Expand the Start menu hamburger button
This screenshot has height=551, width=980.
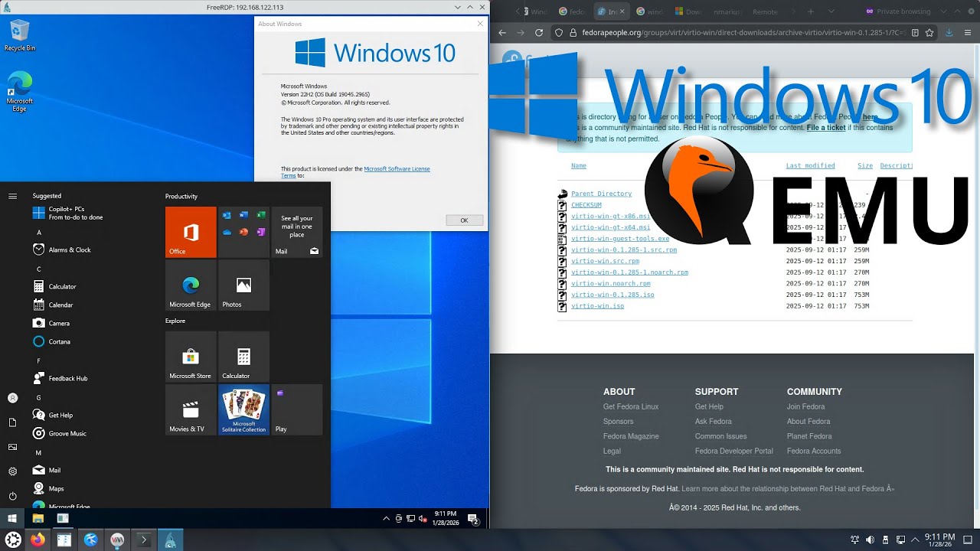(x=12, y=196)
